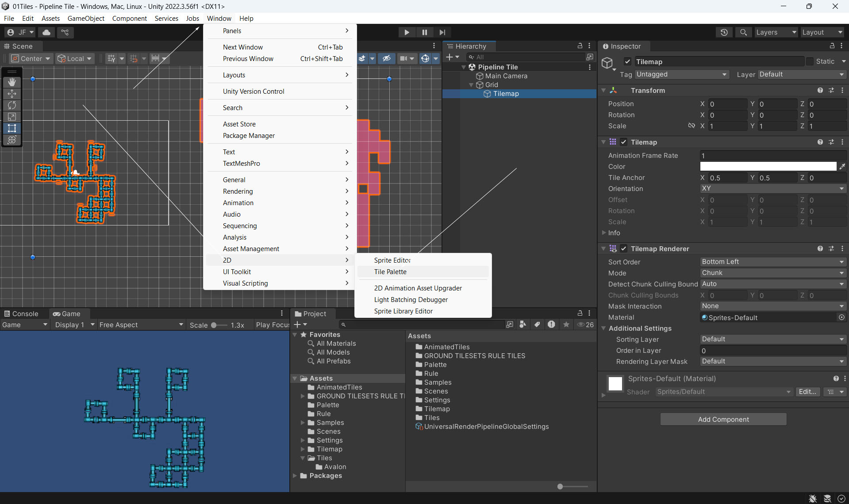
Task: Select the Rotate tool in Scene
Action: pyautogui.click(x=12, y=105)
